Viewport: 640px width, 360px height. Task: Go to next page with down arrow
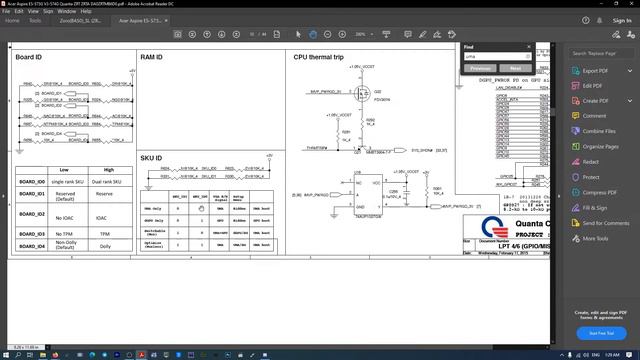222,35
